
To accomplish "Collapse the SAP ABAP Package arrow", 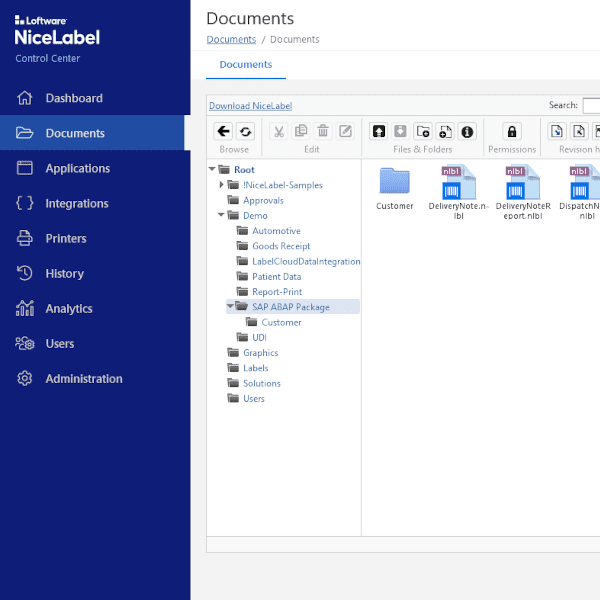I will [230, 306].
